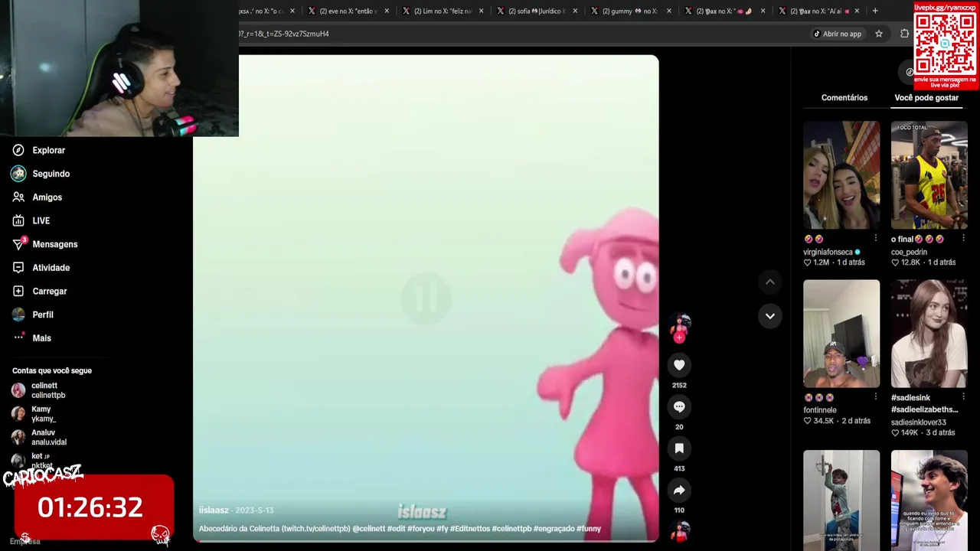The width and height of the screenshot is (980, 551).
Task: Go to previous video up arrow
Action: (x=770, y=282)
